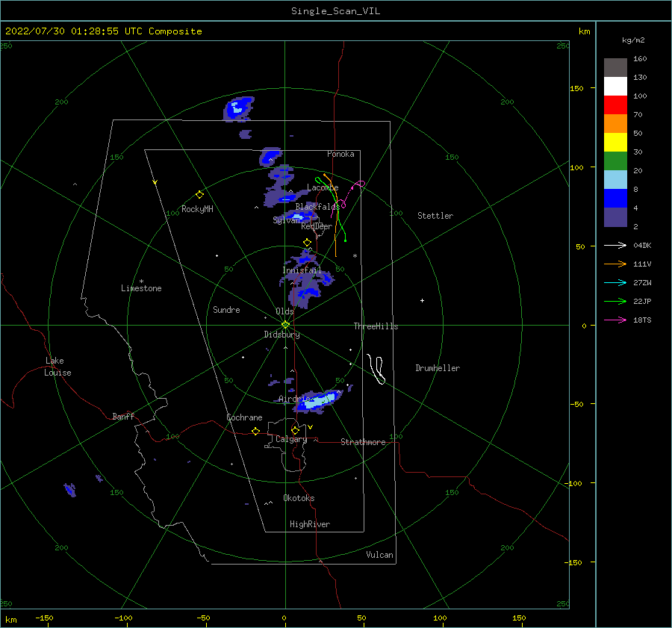Select the orange 50-70 legend swatch
The width and height of the screenshot is (672, 628).
coord(615,123)
